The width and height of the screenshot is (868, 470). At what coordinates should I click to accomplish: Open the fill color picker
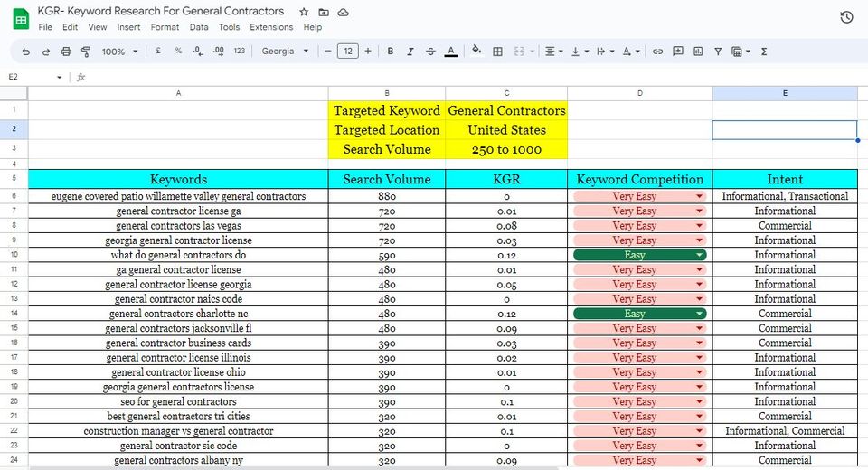point(476,52)
